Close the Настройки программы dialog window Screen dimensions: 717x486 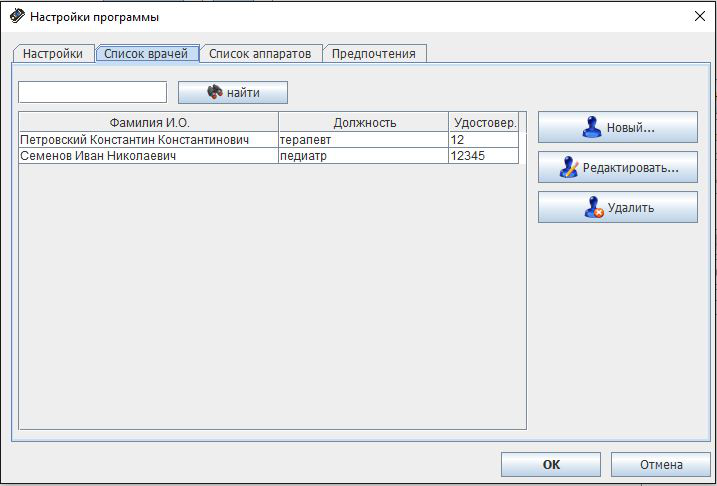(699, 16)
